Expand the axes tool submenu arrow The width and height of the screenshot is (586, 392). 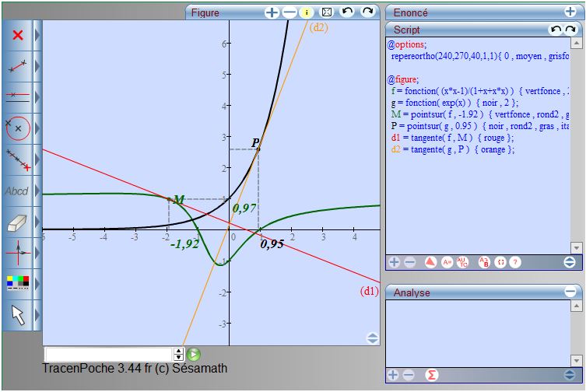point(37,253)
